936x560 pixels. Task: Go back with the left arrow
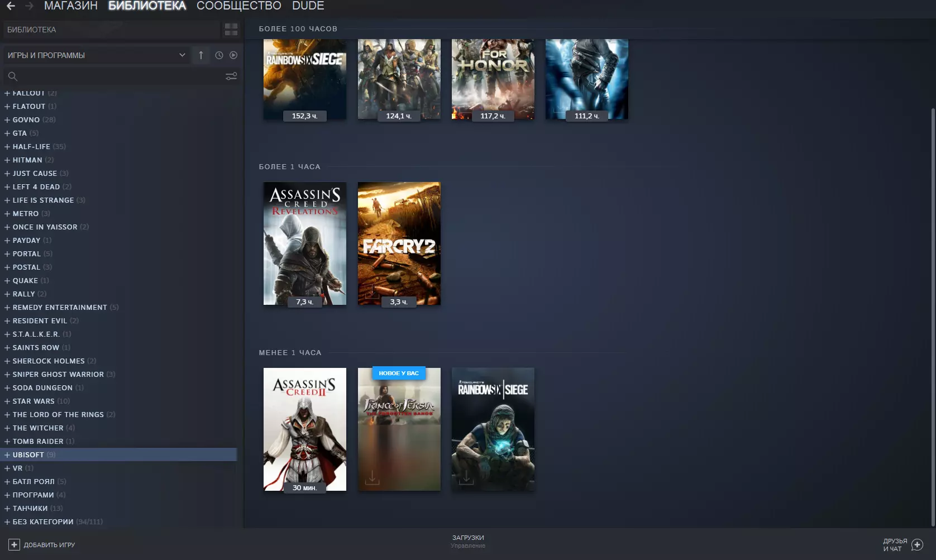[x=11, y=6]
